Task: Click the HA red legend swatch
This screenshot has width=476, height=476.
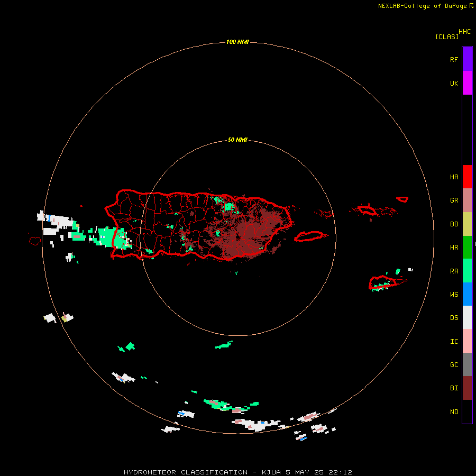Action: pyautogui.click(x=467, y=177)
